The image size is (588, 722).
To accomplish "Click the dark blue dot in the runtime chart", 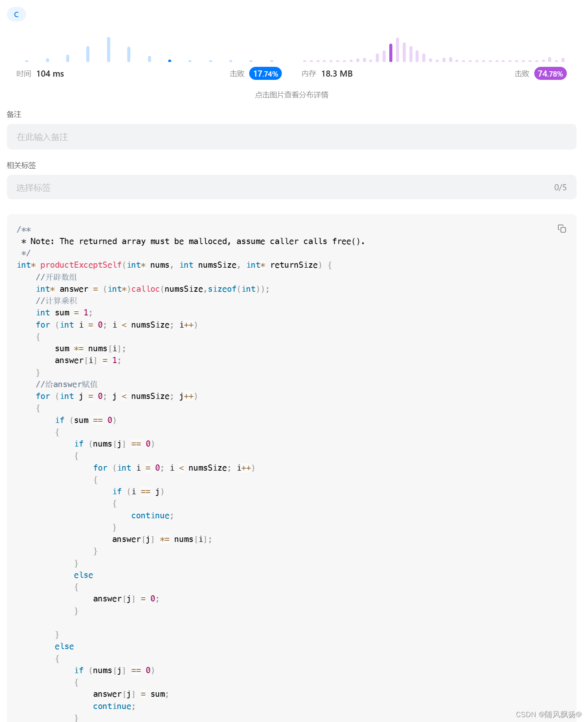I will [x=170, y=61].
